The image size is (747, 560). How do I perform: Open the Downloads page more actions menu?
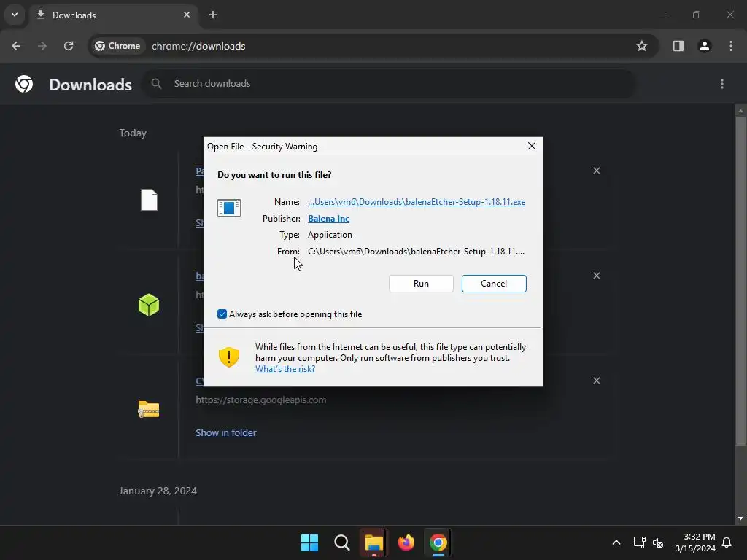(722, 84)
